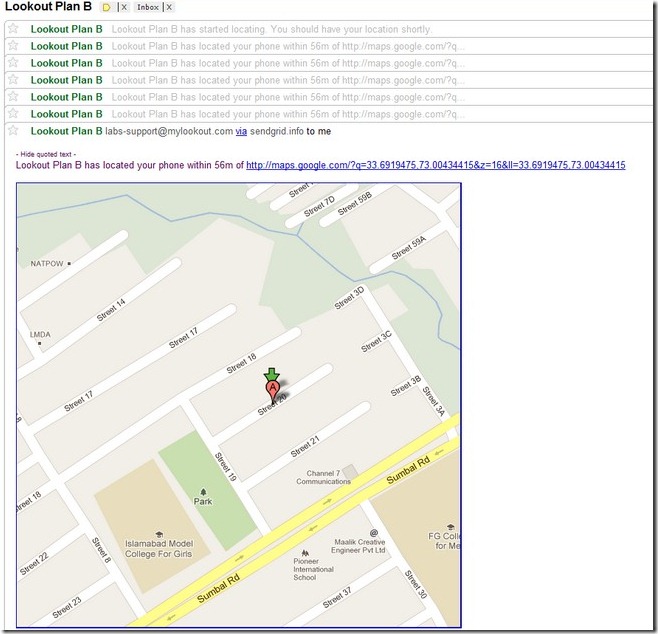Click the 'Street 14' label on the map
This screenshot has width=658, height=634.
111,310
